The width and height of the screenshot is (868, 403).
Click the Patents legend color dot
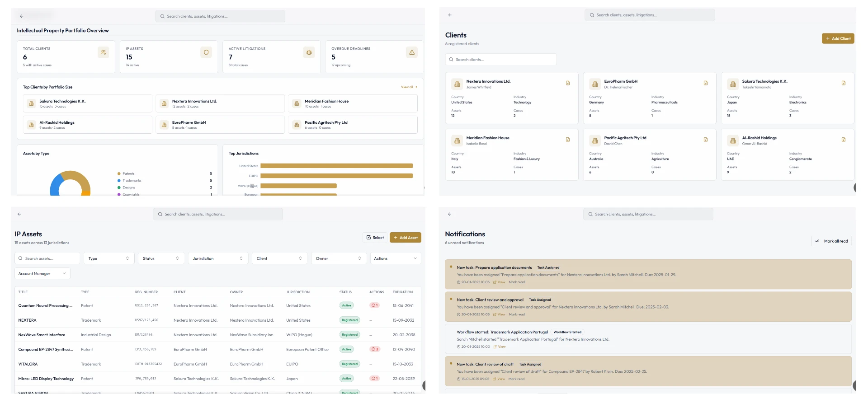coord(119,173)
